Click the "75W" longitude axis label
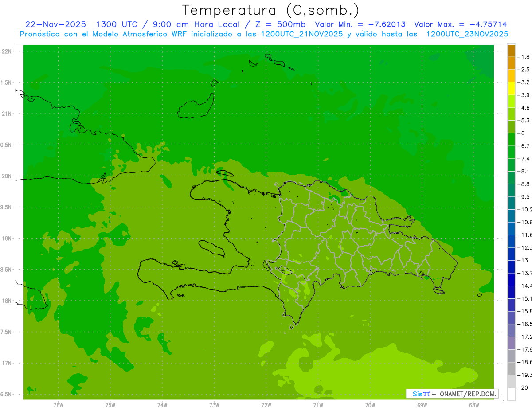 pos(110,405)
